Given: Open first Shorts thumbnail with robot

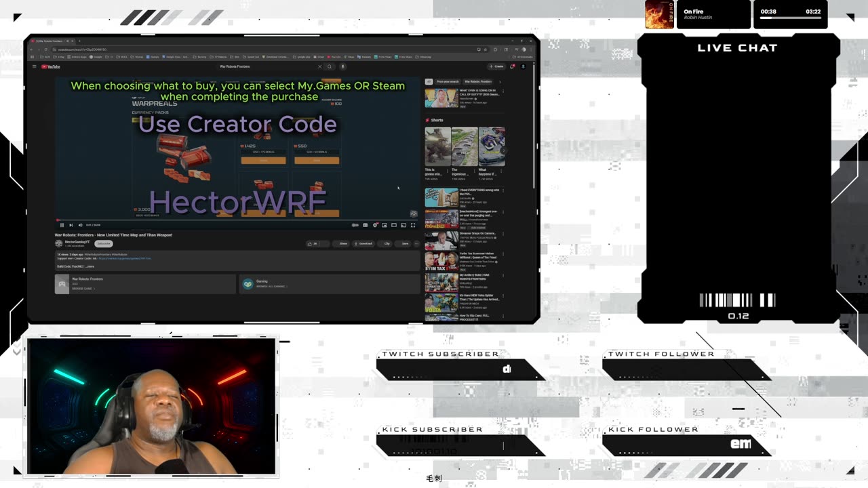Looking at the screenshot, I should [438, 146].
